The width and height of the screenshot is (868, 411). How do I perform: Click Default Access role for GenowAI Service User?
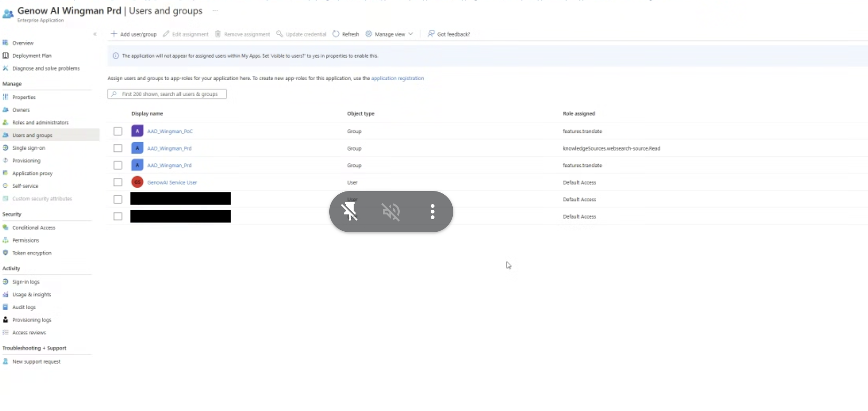point(580,183)
